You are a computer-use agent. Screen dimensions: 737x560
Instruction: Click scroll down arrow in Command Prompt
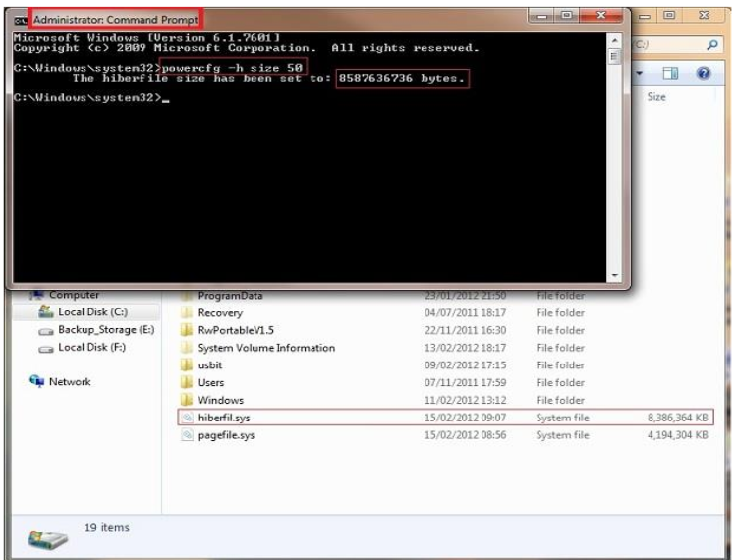(x=615, y=276)
